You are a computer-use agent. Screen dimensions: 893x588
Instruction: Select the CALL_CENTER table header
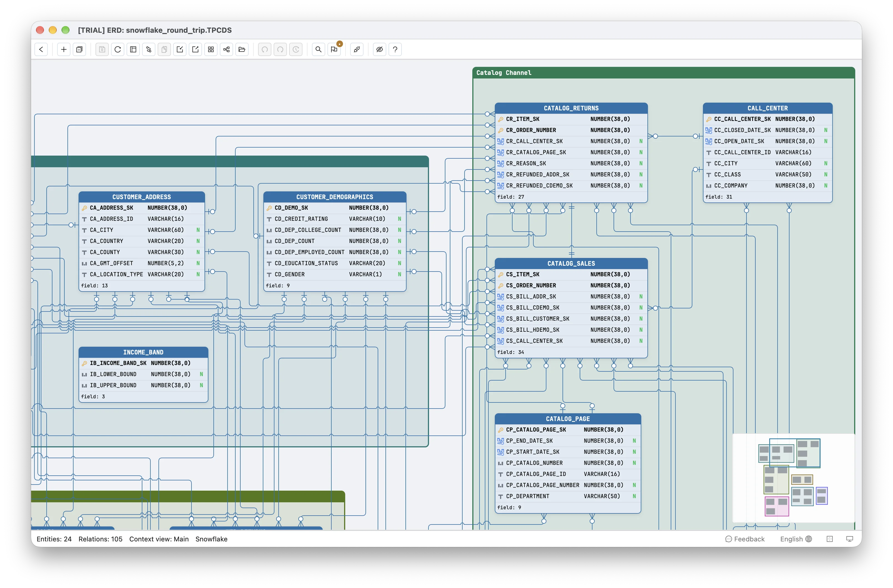pos(767,108)
